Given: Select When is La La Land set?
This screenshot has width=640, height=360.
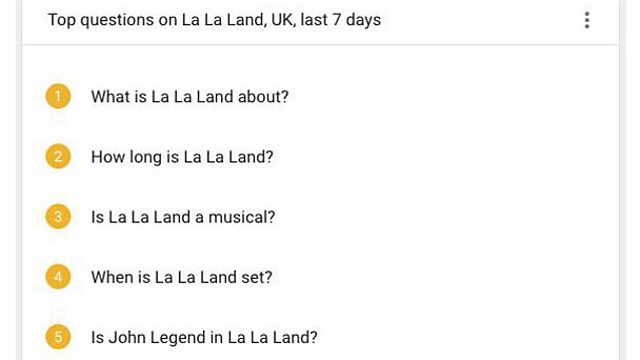Looking at the screenshot, I should (182, 277).
